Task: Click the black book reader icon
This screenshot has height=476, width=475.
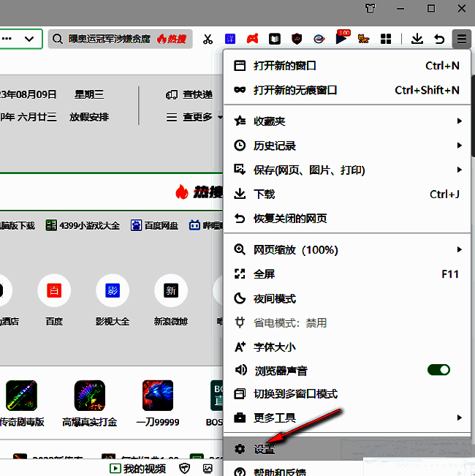Action: 275,39
